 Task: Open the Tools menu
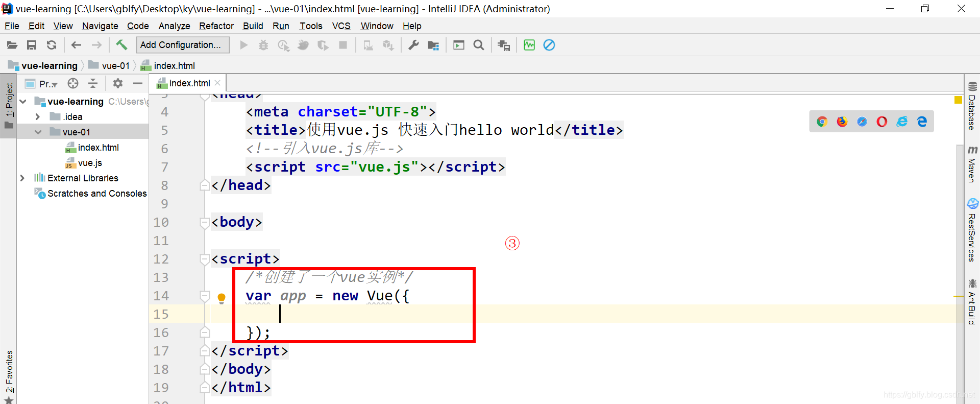(x=311, y=26)
